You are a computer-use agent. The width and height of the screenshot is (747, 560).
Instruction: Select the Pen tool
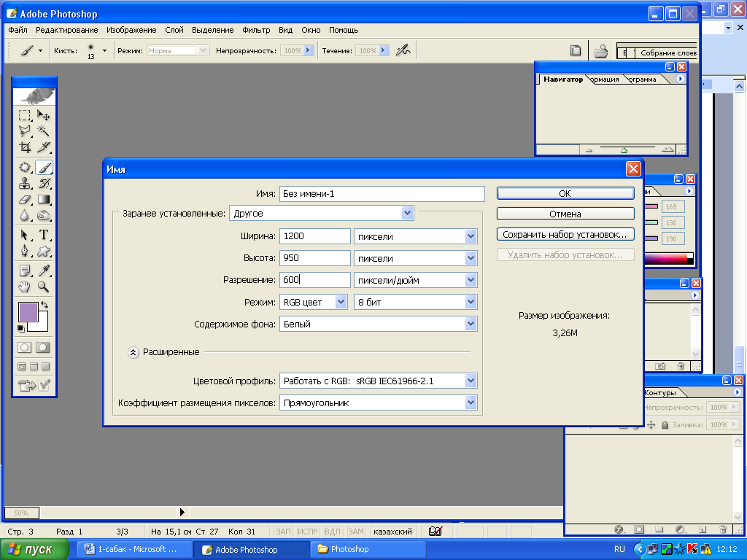tap(25, 251)
